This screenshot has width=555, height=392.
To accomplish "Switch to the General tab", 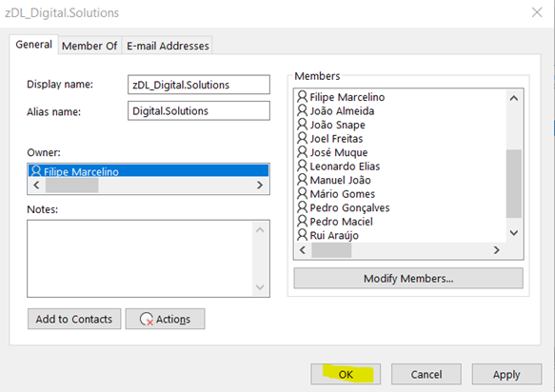I will click(33, 45).
